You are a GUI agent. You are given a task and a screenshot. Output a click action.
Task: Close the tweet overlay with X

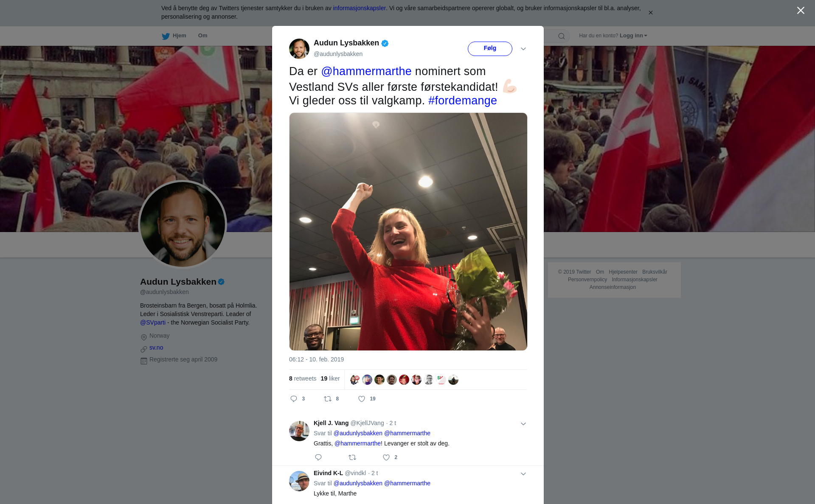pos(801,11)
